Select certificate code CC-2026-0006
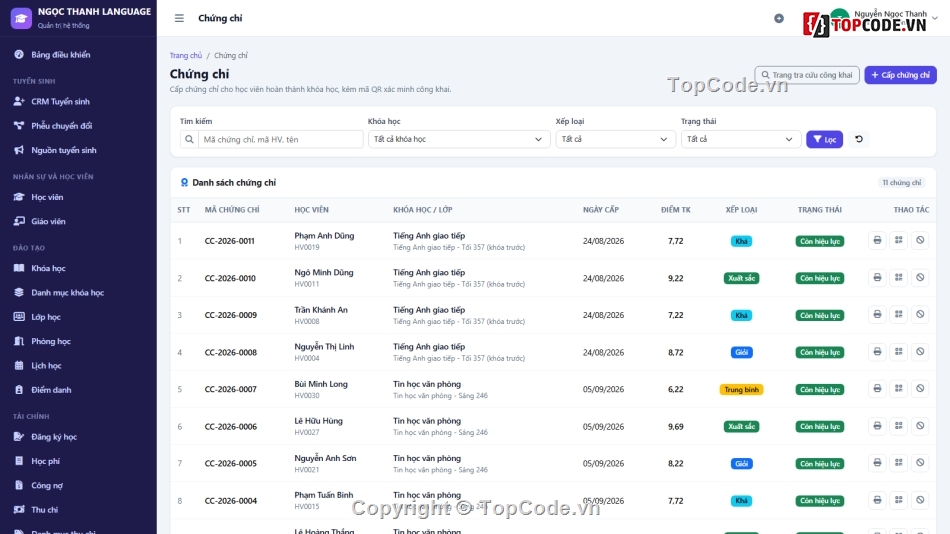Screen dimensions: 950x534 click(231, 427)
